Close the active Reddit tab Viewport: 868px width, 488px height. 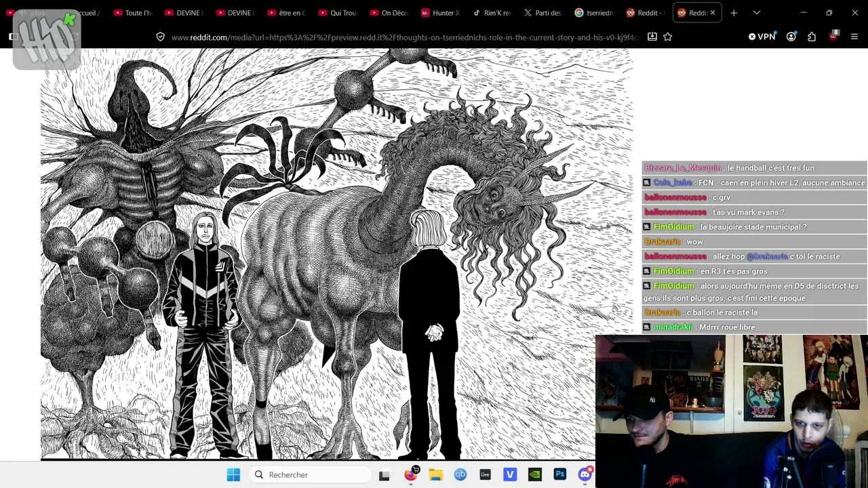coord(713,13)
